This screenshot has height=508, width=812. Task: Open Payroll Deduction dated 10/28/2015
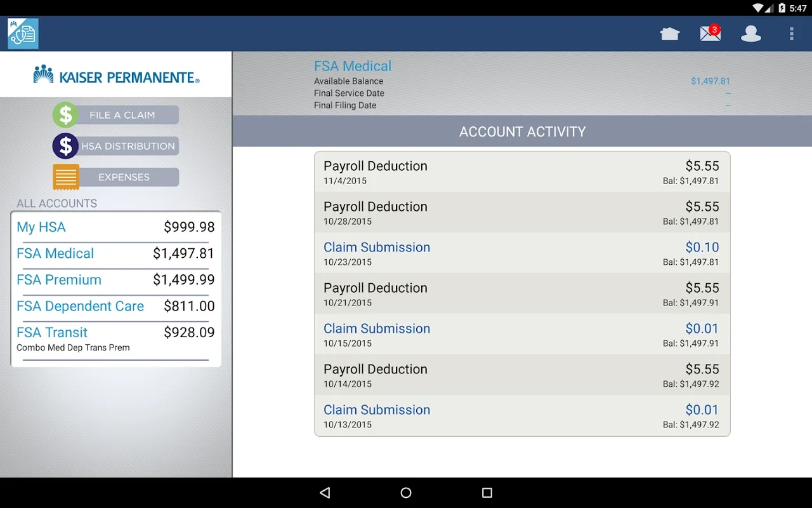pos(522,213)
